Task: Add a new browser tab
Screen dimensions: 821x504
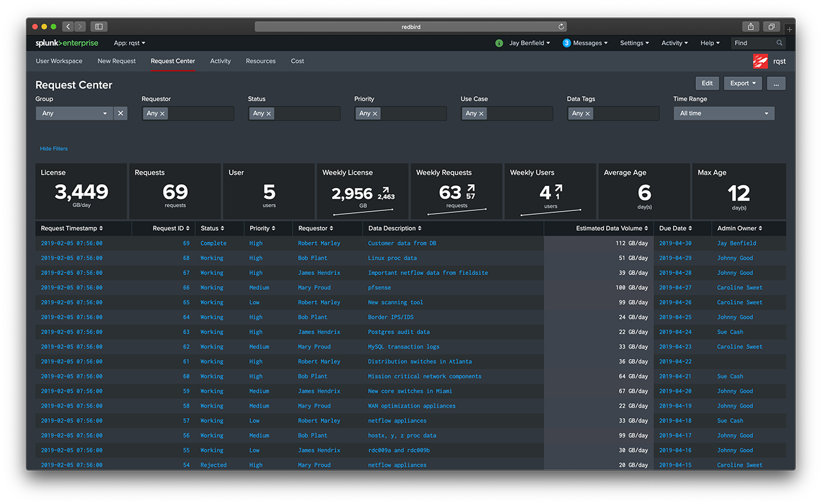Action: tap(790, 29)
